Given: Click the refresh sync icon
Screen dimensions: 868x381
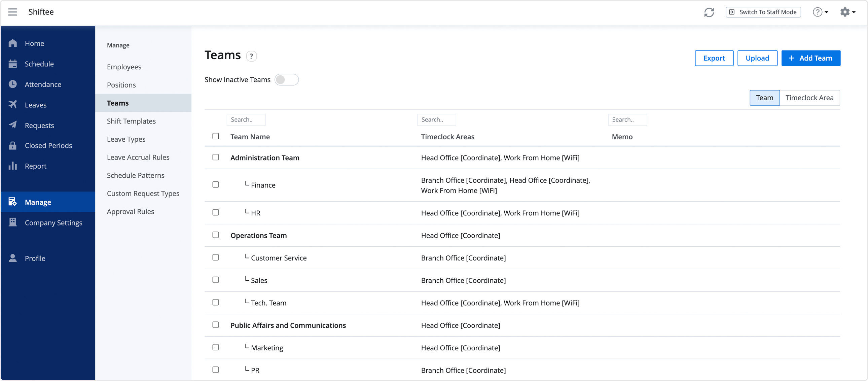Looking at the screenshot, I should [x=709, y=12].
